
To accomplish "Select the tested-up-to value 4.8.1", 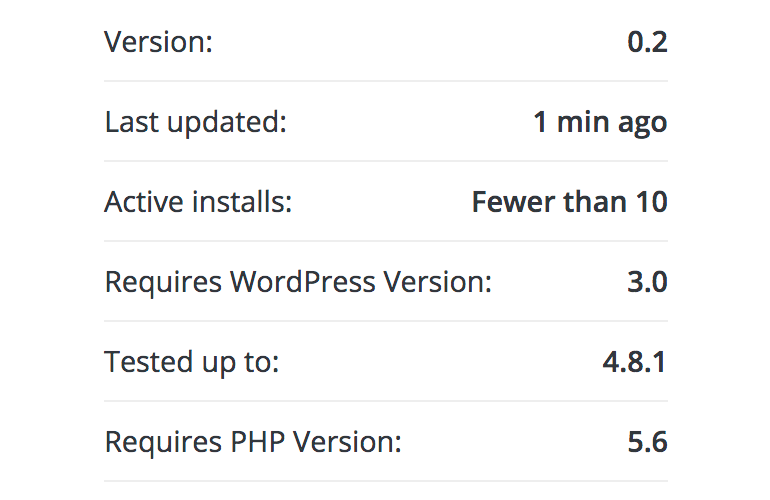I will [x=634, y=362].
